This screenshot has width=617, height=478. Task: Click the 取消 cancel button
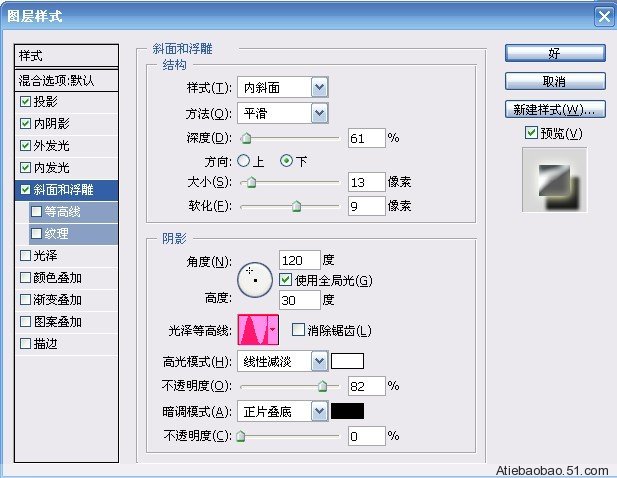pyautogui.click(x=554, y=80)
